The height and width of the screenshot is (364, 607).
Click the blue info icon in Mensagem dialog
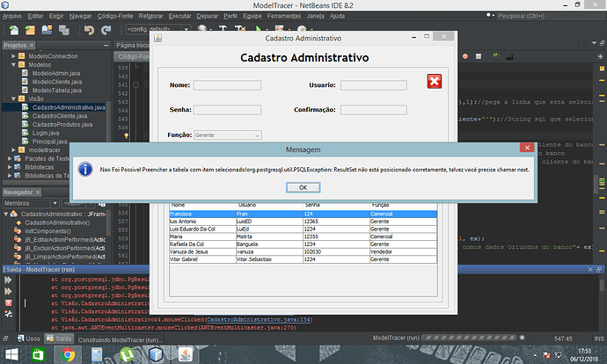pyautogui.click(x=85, y=169)
